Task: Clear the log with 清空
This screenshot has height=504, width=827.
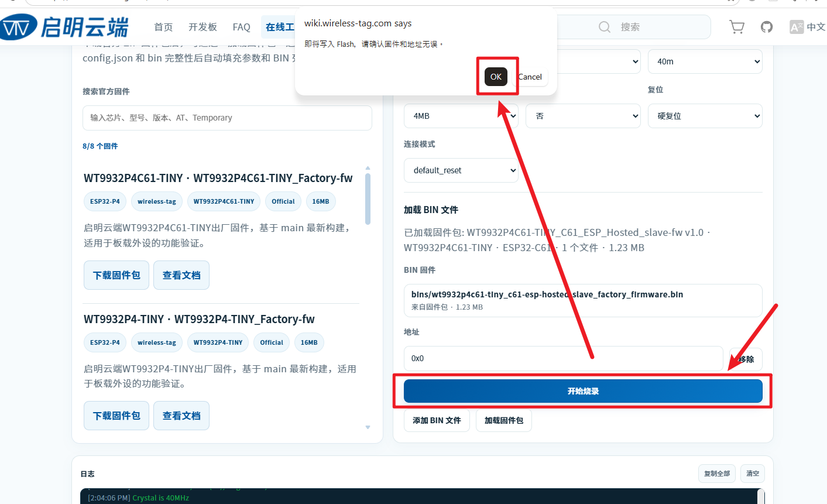Action: coord(753,474)
